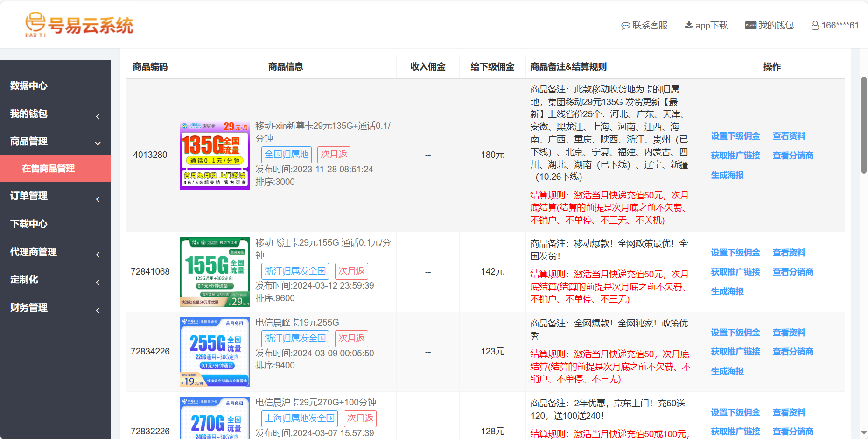Click the 号易云系统 logo
868x439 pixels.
click(79, 25)
